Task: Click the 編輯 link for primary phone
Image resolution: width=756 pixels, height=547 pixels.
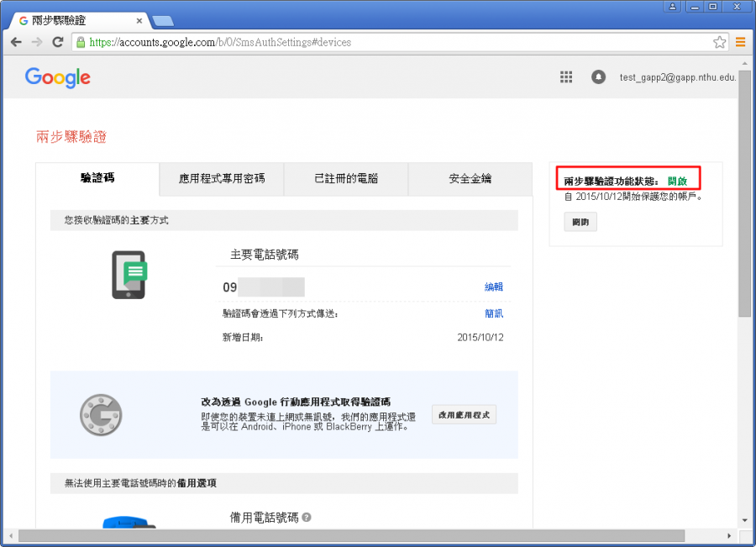Action: click(x=494, y=287)
